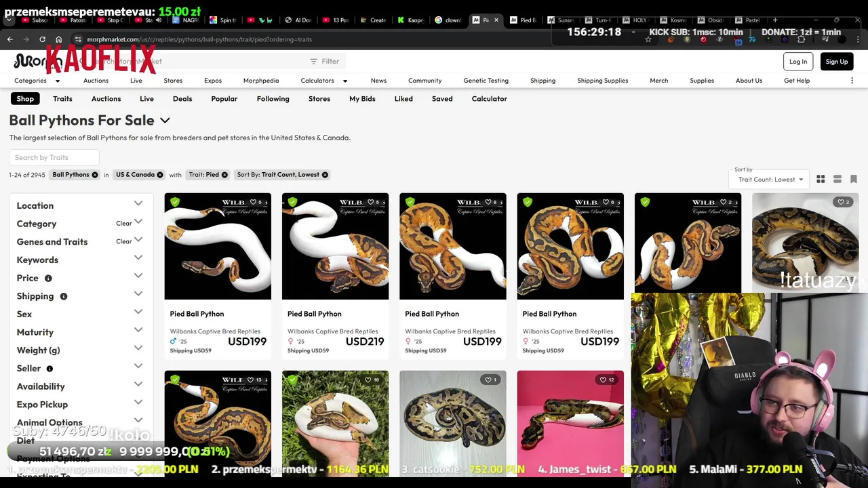The height and width of the screenshot is (488, 868).
Task: Open the Genetic Testing menu item
Action: pos(486,81)
